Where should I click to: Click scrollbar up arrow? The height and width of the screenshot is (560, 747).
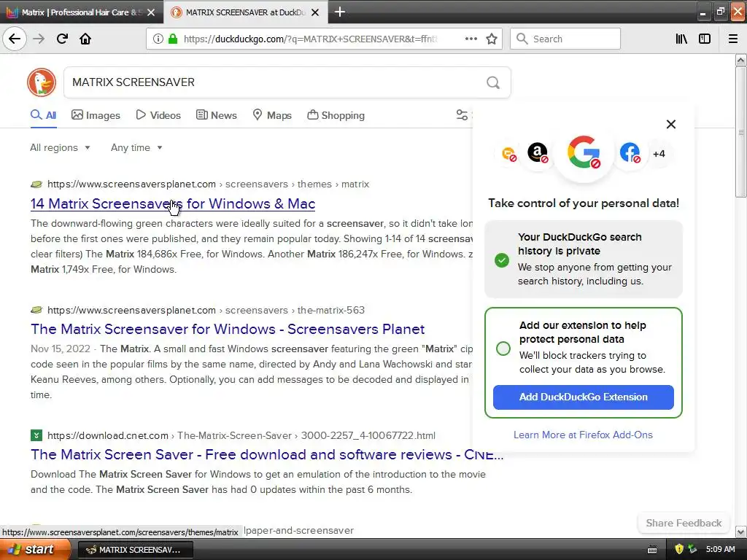point(740,60)
